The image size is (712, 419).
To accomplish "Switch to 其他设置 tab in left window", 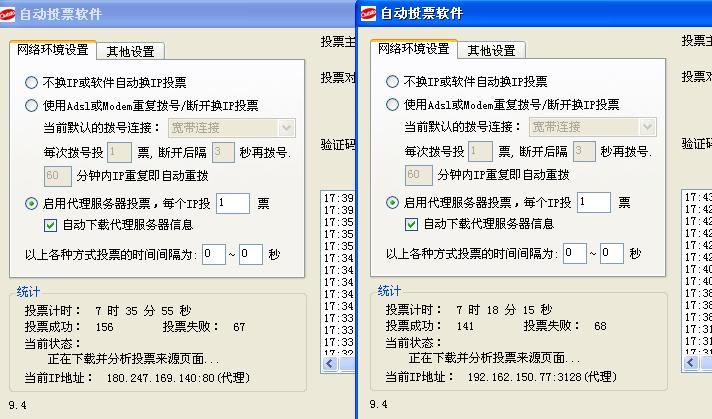I will [130, 51].
